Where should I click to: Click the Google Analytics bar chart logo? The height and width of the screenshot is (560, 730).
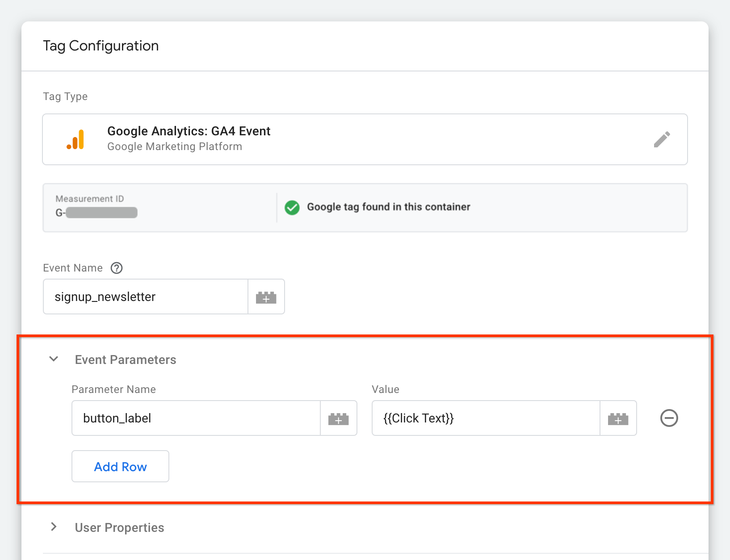(76, 139)
